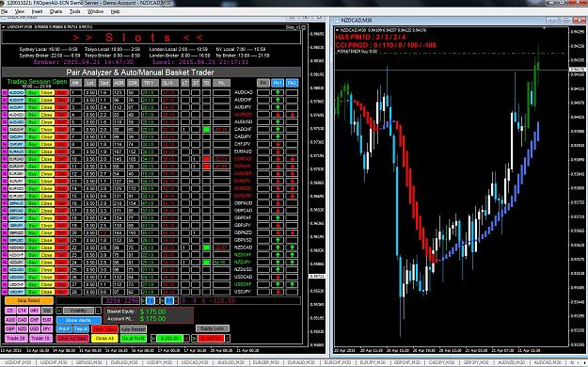The height and width of the screenshot is (367, 588).
Task: Click the red loss limit value button
Action: point(211,339)
